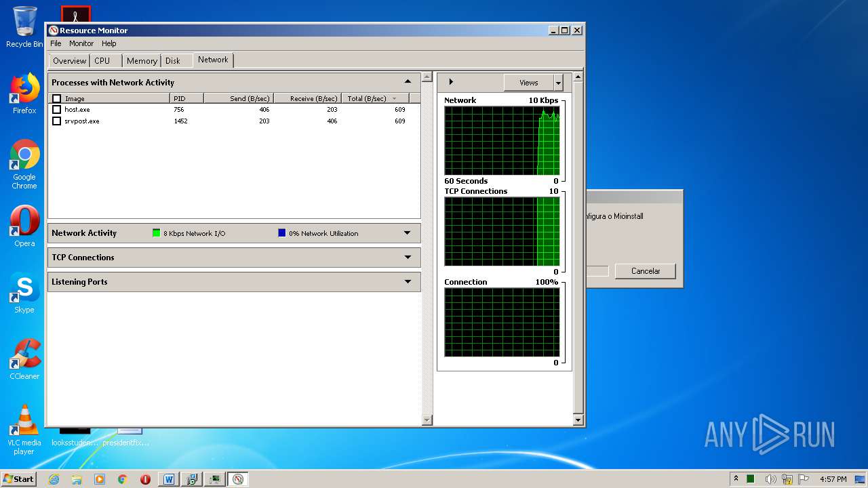The height and width of the screenshot is (488, 868).
Task: Launch Skype from the desktop
Action: point(24,293)
